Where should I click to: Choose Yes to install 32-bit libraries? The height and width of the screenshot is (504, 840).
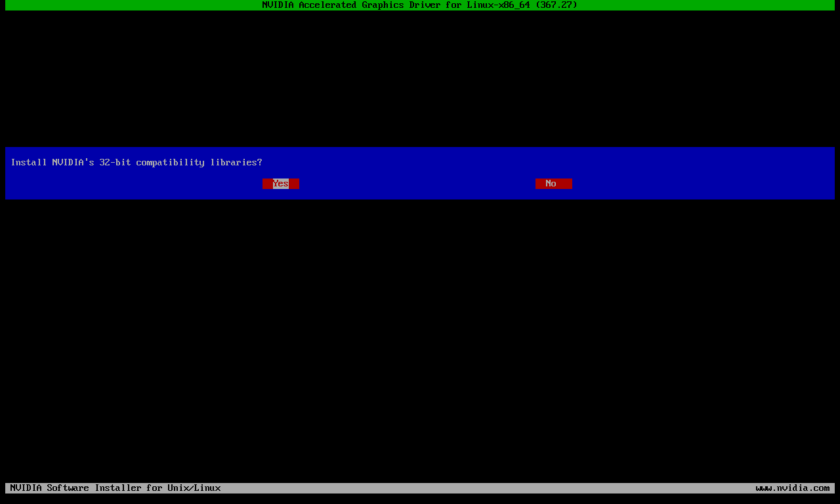(x=281, y=184)
